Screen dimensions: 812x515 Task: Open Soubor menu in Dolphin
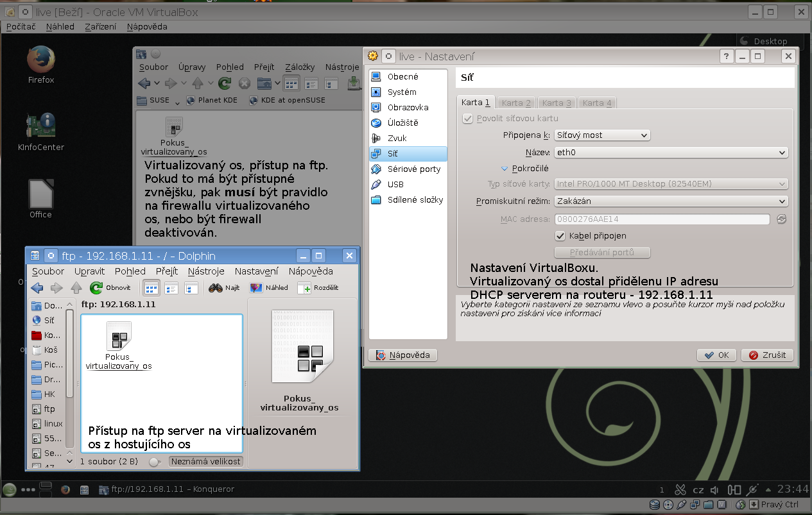tap(48, 271)
